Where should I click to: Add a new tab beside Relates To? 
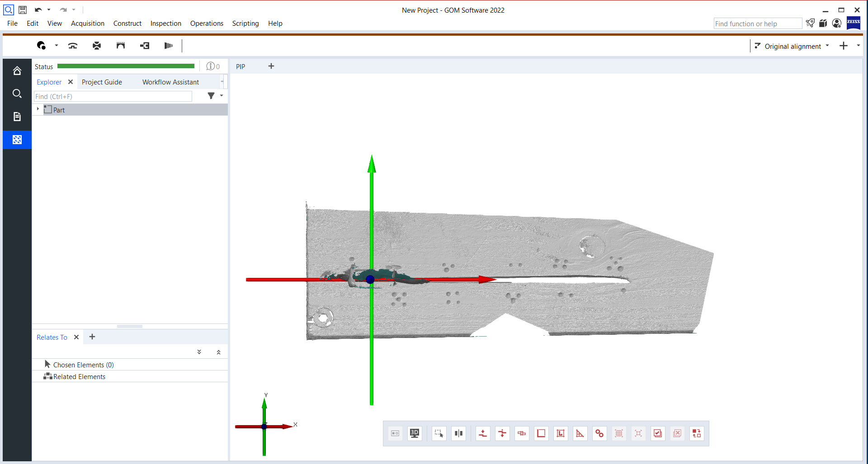[92, 337]
